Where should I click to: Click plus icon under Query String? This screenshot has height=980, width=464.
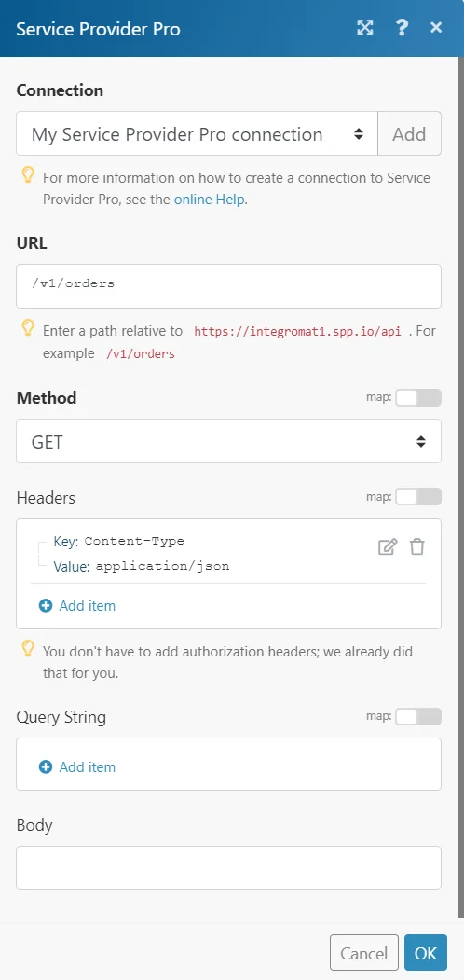(46, 766)
